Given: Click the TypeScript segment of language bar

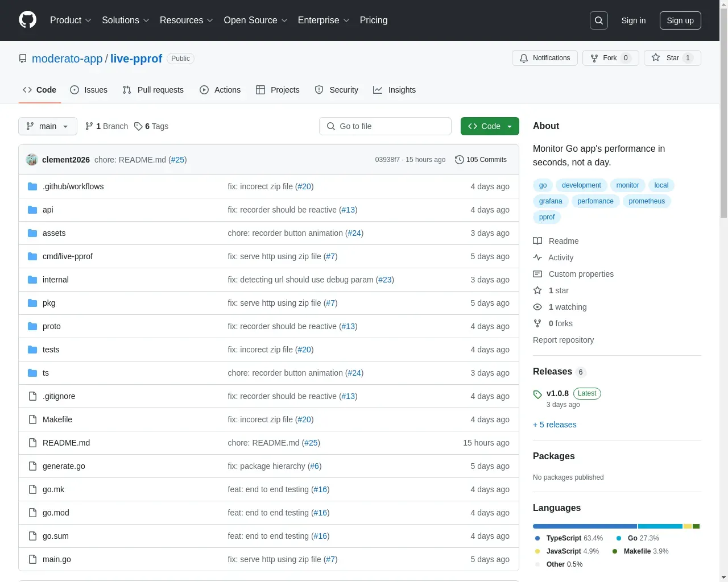Looking at the screenshot, I should (585, 526).
